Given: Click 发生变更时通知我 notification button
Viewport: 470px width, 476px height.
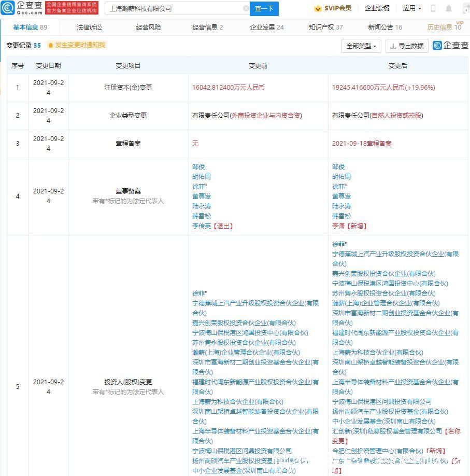Looking at the screenshot, I should point(77,45).
